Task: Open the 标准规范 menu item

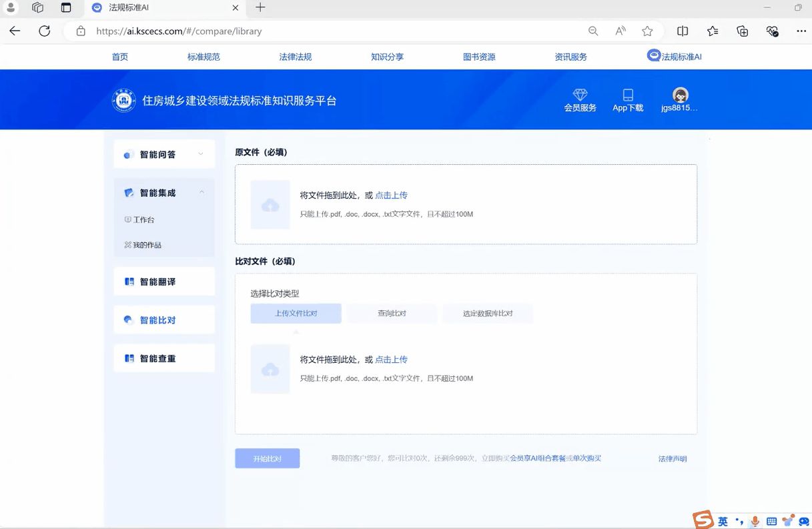Action: point(204,57)
